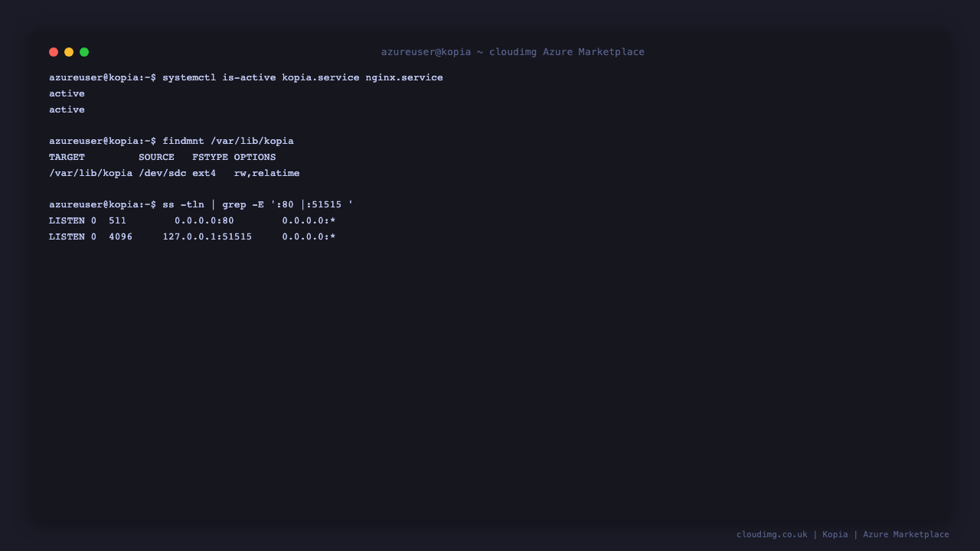Click the yellow minimize window dot
This screenshot has width=980, height=551.
(69, 52)
